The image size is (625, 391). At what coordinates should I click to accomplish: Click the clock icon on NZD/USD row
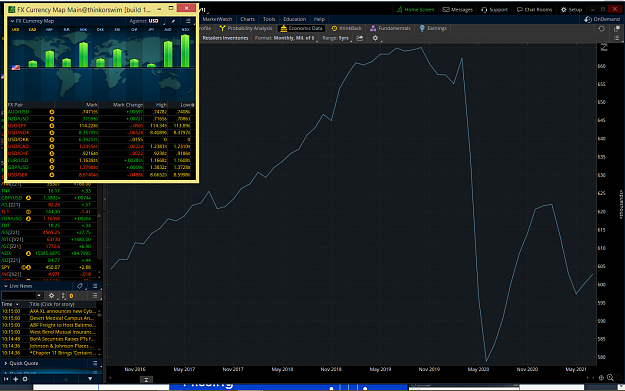coord(52,119)
